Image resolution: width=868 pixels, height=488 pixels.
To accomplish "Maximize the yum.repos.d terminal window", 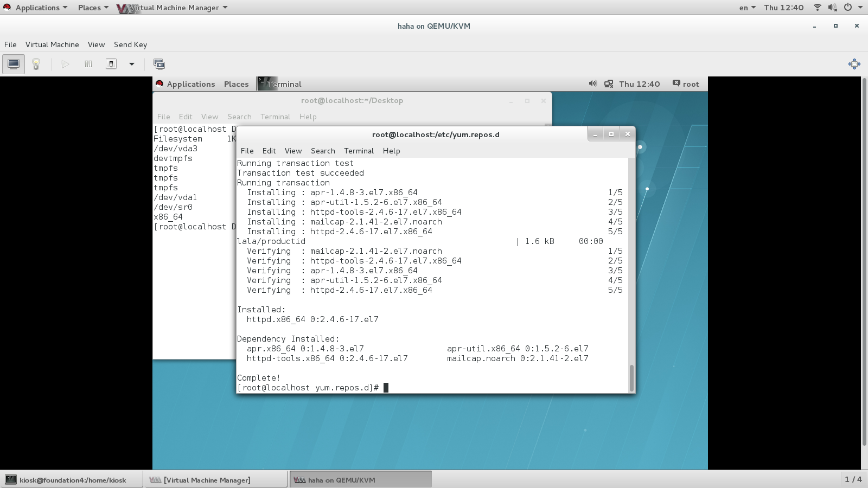I will (611, 134).
